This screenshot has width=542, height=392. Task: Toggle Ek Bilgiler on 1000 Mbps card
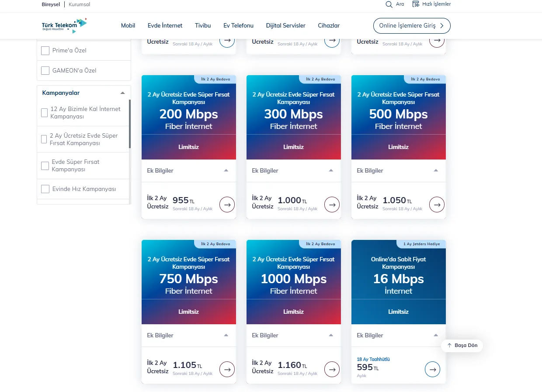tap(294, 335)
